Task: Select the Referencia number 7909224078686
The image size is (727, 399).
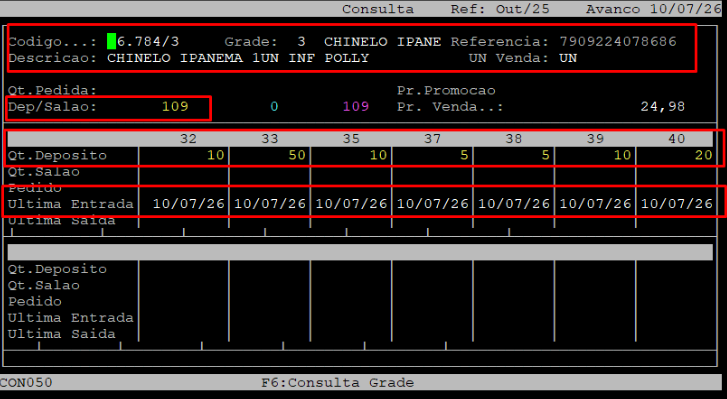Action: [618, 42]
